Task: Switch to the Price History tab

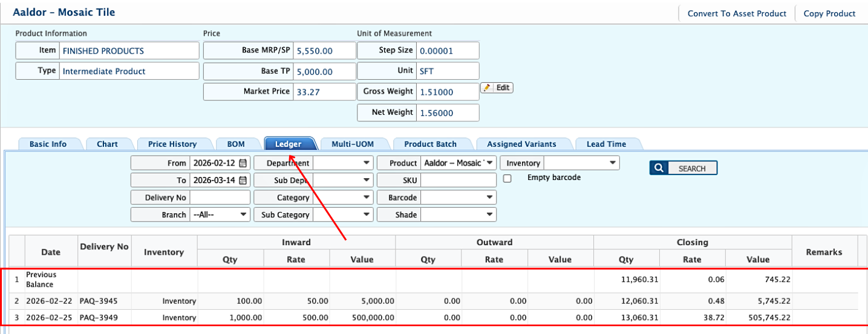Action: 172,144
